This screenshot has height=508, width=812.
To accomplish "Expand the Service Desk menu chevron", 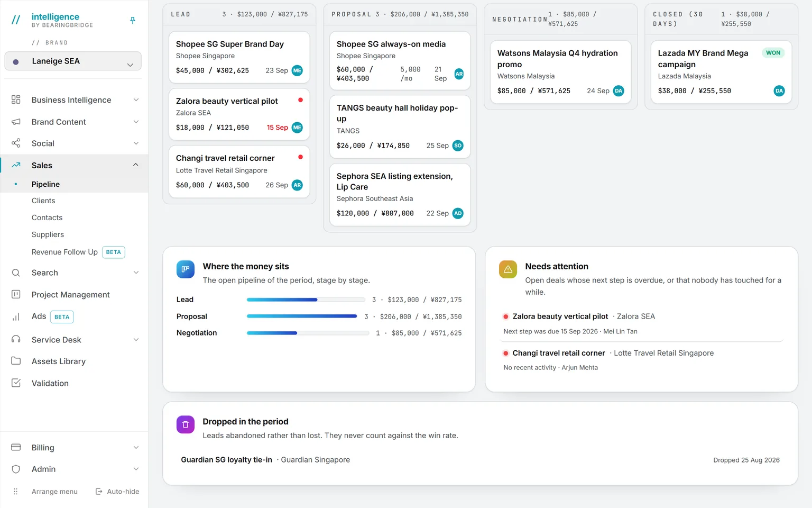I will click(x=136, y=340).
